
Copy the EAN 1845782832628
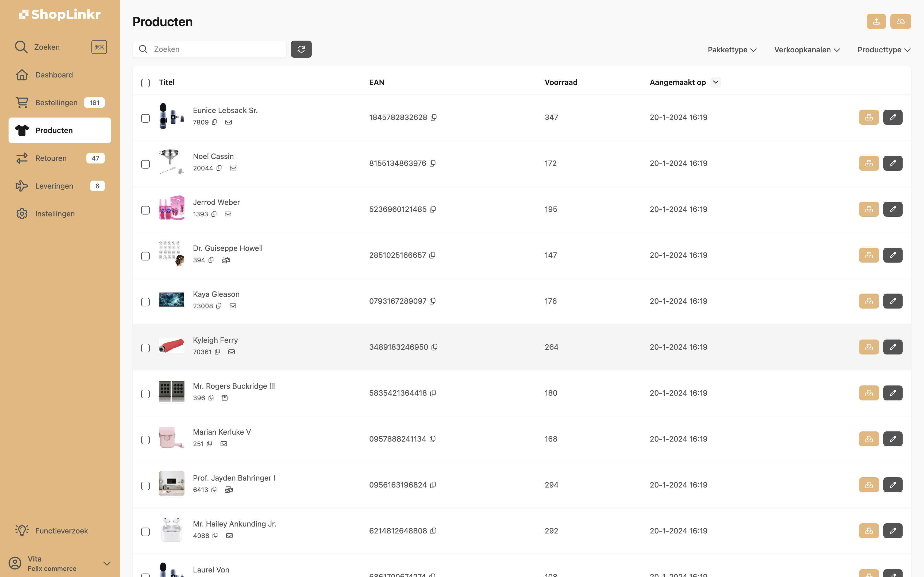coord(434,118)
